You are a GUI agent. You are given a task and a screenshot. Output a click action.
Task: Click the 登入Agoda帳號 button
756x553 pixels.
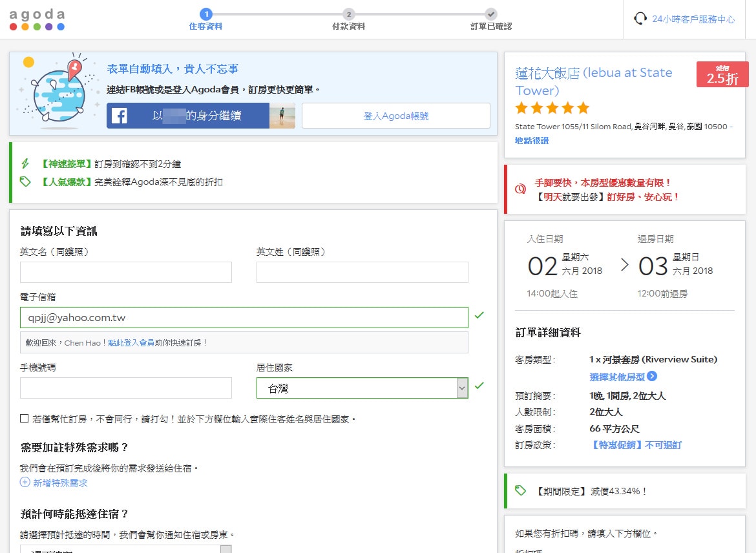point(396,116)
